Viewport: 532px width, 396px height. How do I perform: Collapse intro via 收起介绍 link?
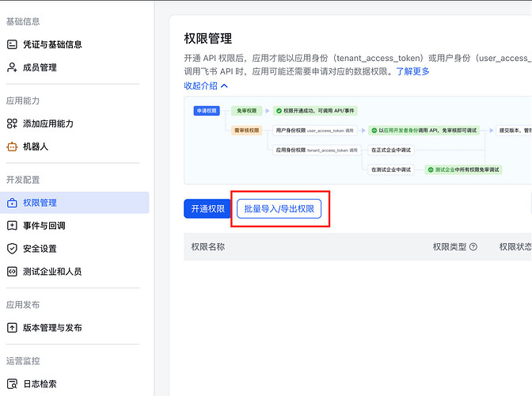[x=200, y=86]
